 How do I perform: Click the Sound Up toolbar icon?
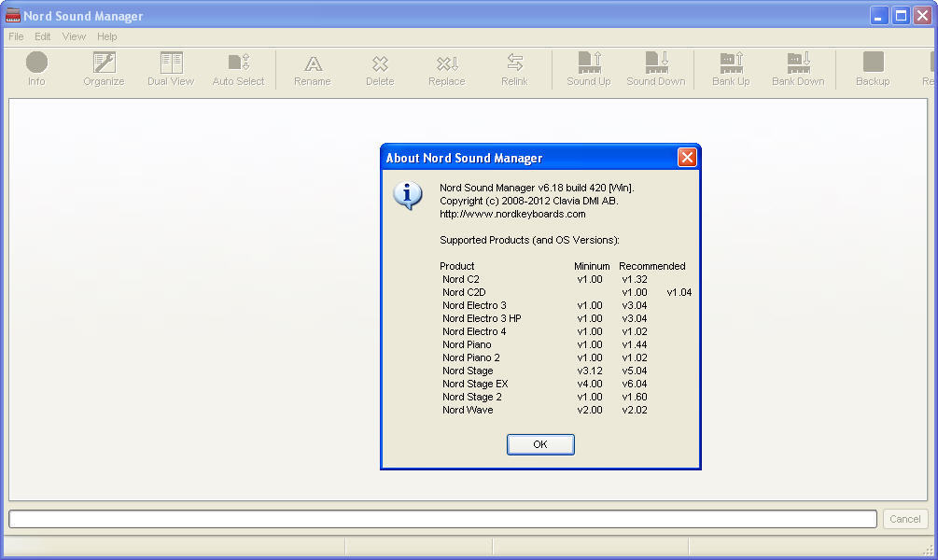coord(589,63)
